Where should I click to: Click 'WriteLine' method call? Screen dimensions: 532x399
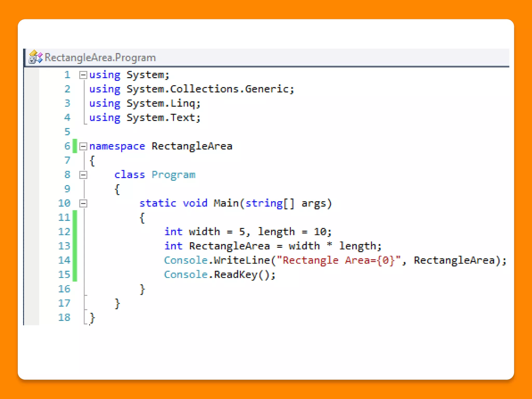pyautogui.click(x=242, y=260)
